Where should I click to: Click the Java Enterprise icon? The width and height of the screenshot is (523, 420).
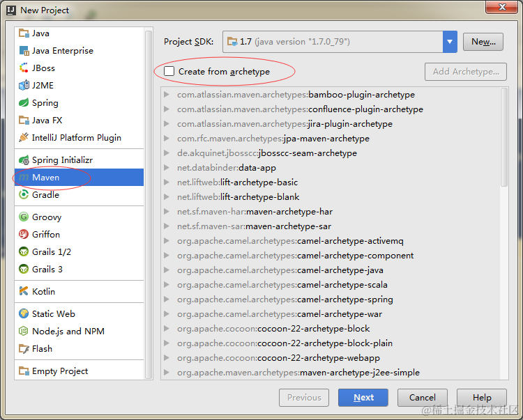point(24,51)
